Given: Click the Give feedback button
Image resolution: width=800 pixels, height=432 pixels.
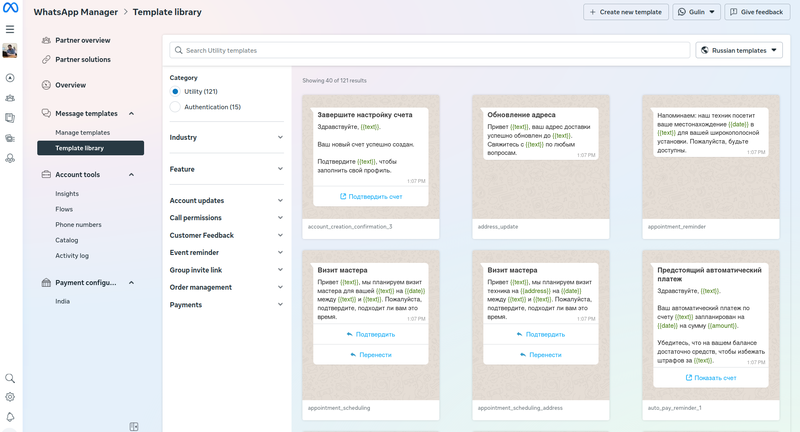Looking at the screenshot, I should point(757,12).
